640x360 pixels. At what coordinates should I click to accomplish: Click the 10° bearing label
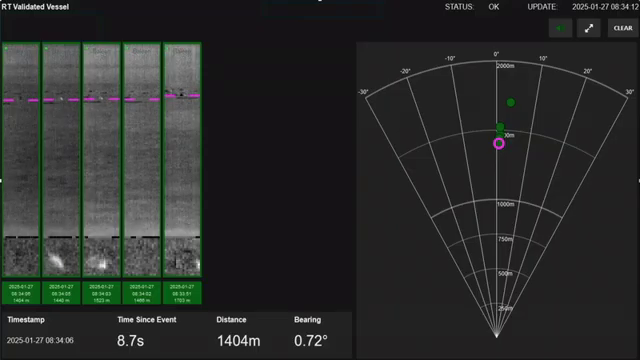pyautogui.click(x=543, y=59)
